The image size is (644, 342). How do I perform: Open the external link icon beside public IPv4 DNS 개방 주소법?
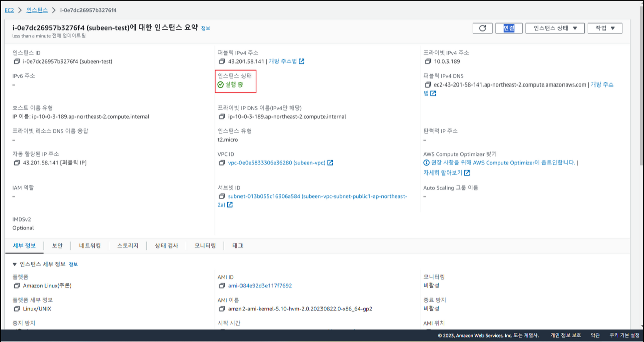(x=433, y=94)
